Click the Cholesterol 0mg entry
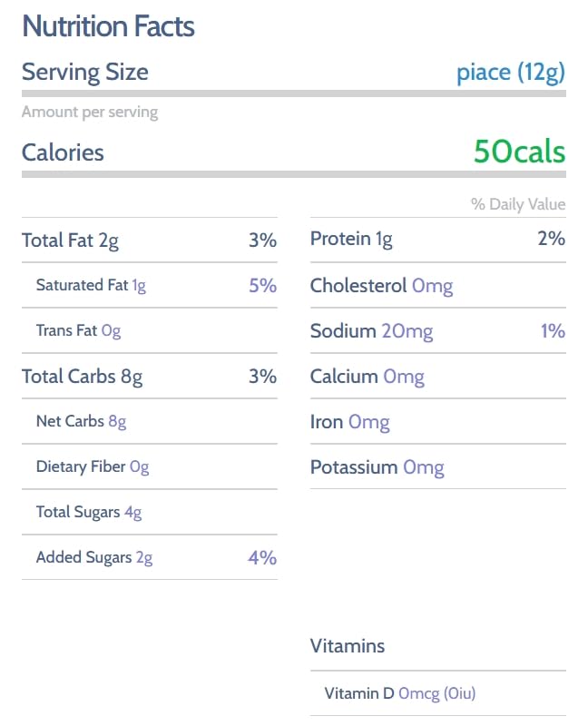The image size is (588, 726). 381,286
